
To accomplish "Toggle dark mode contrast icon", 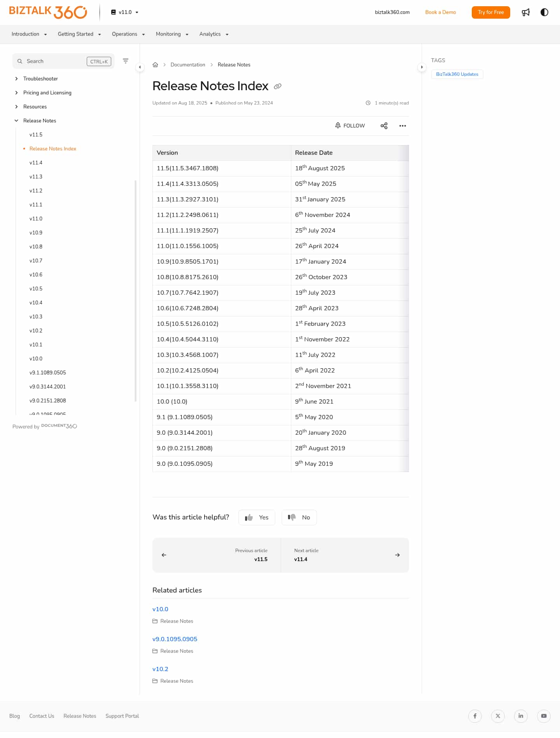I will coord(544,12).
